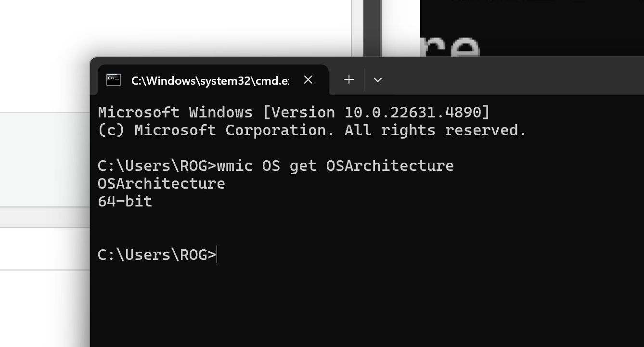Open a new terminal tab with plus button
The image size is (644, 347).
pos(348,79)
